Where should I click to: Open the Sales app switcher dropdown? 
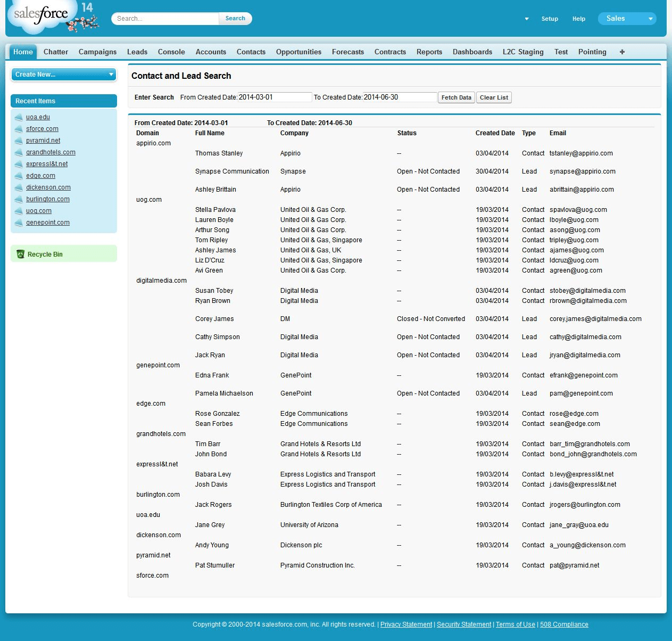click(x=627, y=19)
